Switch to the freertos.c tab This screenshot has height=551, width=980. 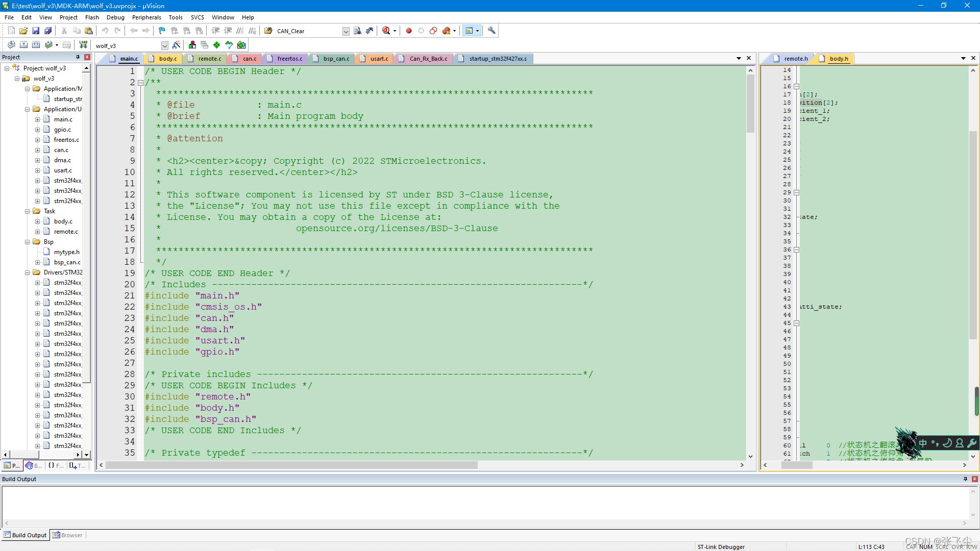coord(289,59)
